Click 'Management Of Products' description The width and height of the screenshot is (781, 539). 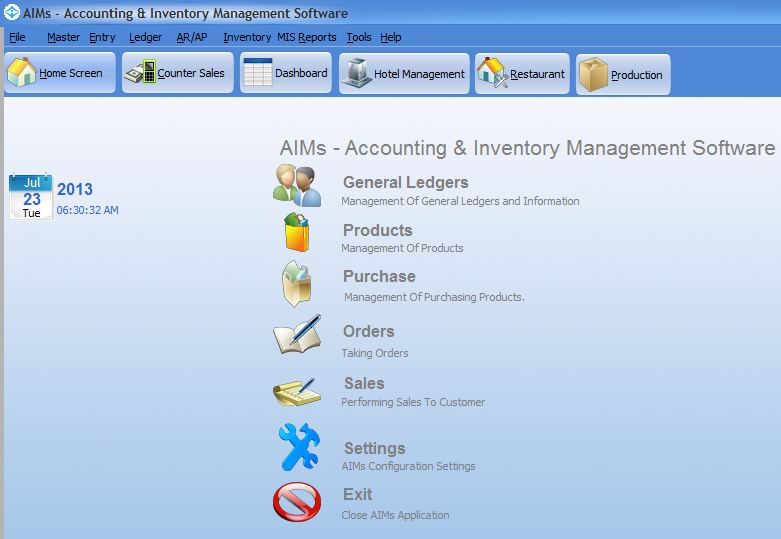pyautogui.click(x=402, y=248)
